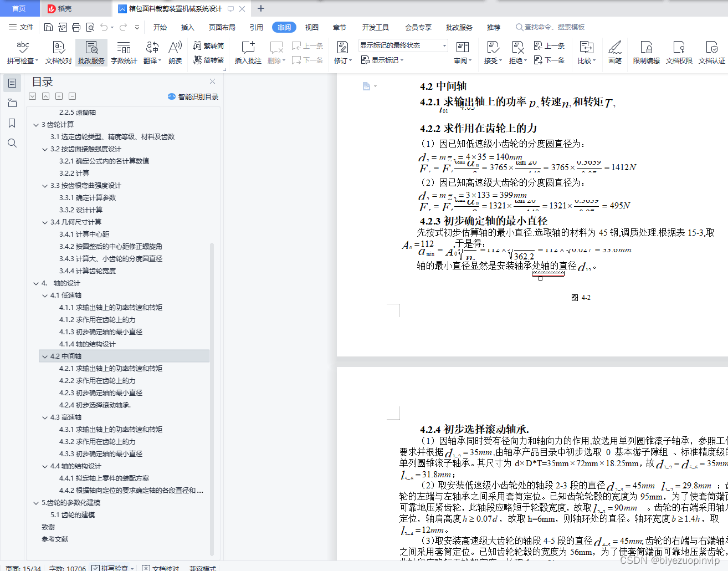Select outline item 3.3.2 设计计算
Viewport: 728px width, 571px height.
click(81, 210)
